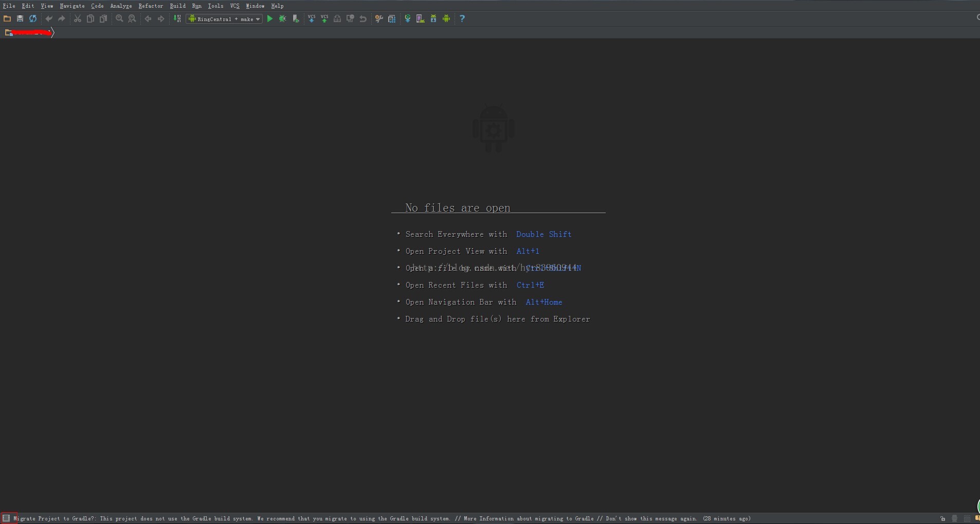Open Android Device Monitor icon
This screenshot has width=980, height=524.
click(446, 18)
